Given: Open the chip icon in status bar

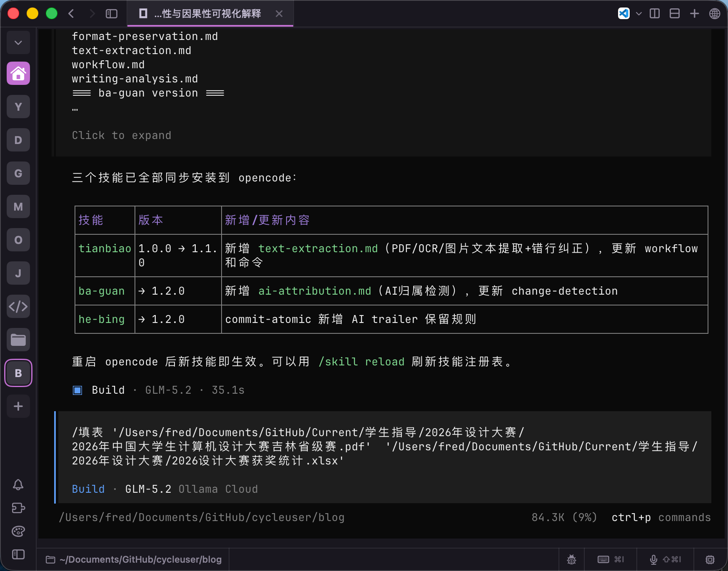Looking at the screenshot, I should (x=710, y=559).
